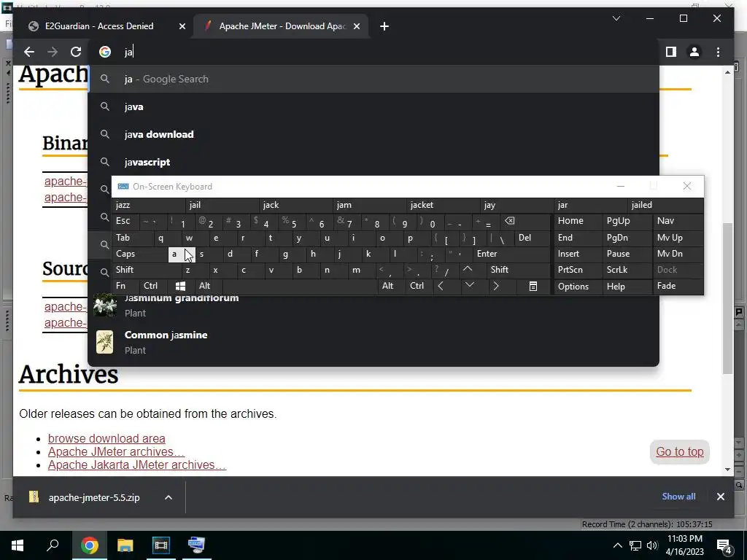
Task: Reload the page with the refresh icon
Action: pos(76,52)
